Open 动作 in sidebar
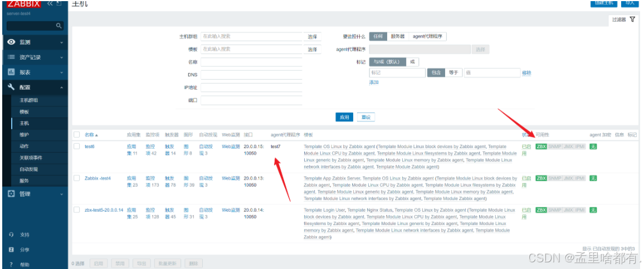Screen dimensions: 644x269 (x=24, y=146)
